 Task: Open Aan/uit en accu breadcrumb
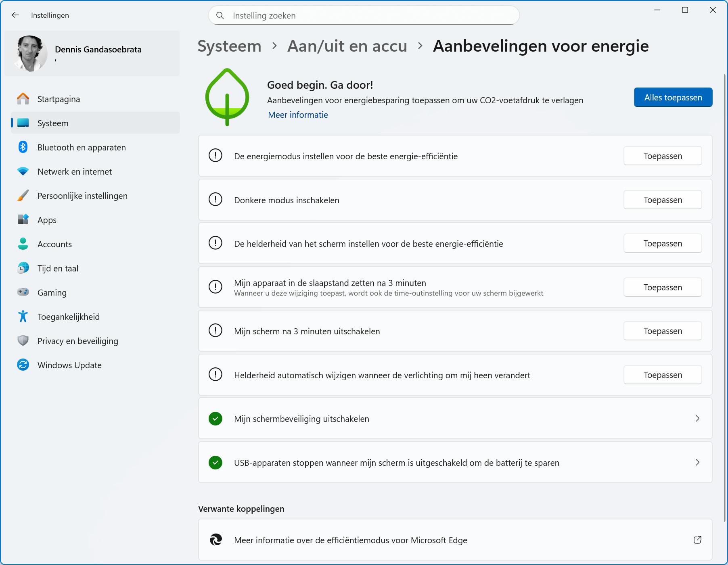click(x=347, y=46)
